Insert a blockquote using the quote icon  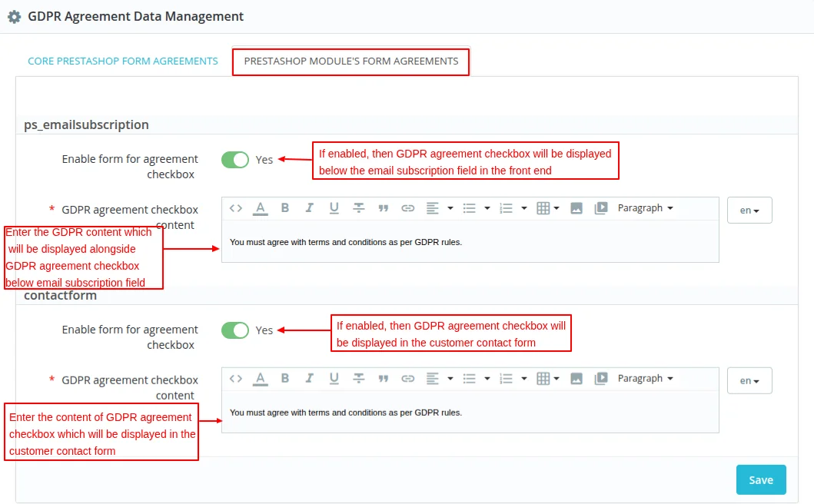pos(383,208)
